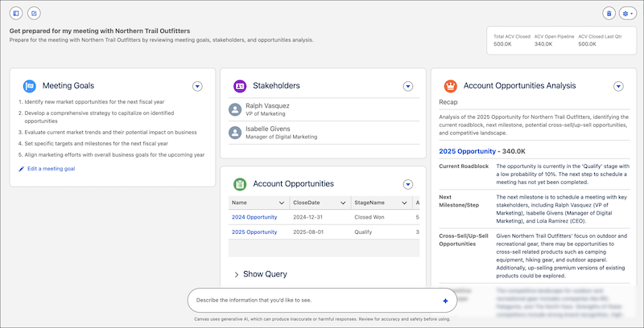
Task: Click Ralph Vasquez avatar icon
Action: (235, 109)
